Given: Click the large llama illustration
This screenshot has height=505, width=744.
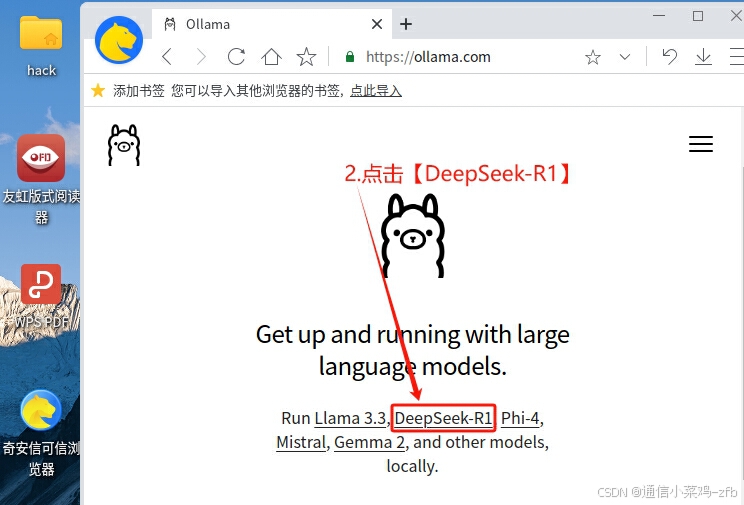Looking at the screenshot, I should pos(412,235).
